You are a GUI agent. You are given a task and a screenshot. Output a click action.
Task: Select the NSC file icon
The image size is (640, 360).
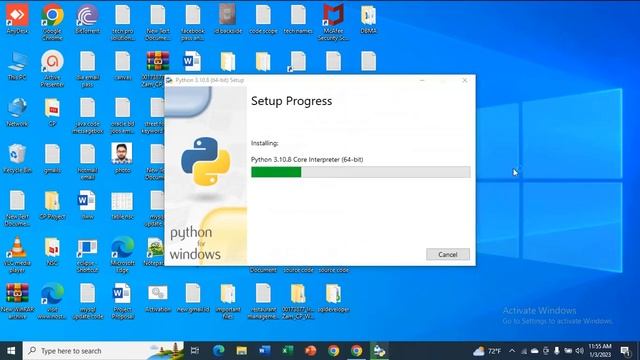[x=52, y=252]
